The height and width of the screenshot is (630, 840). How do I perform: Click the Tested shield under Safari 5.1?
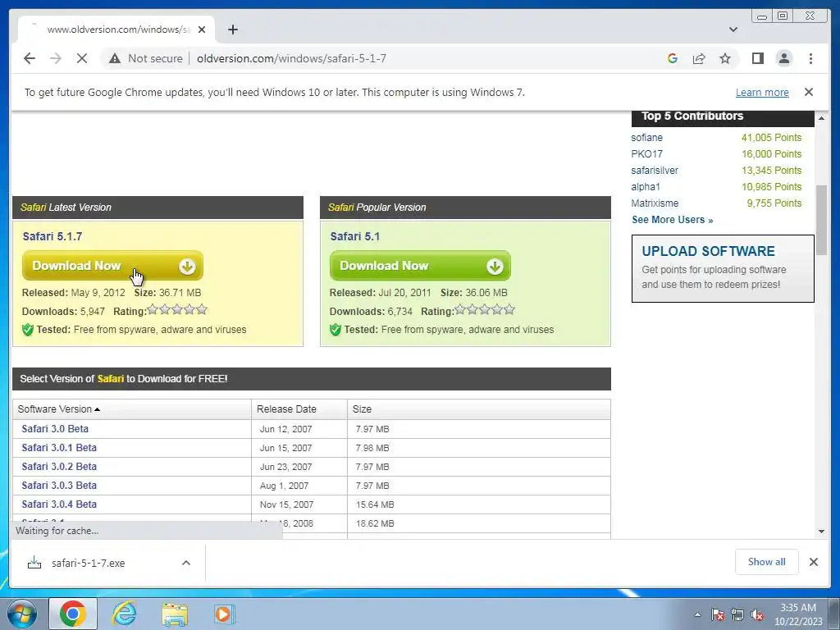[x=336, y=330]
